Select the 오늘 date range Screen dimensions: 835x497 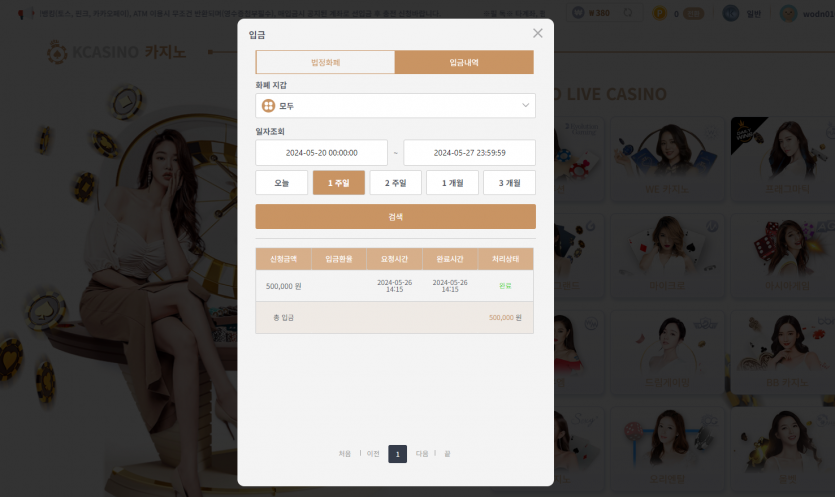282,183
